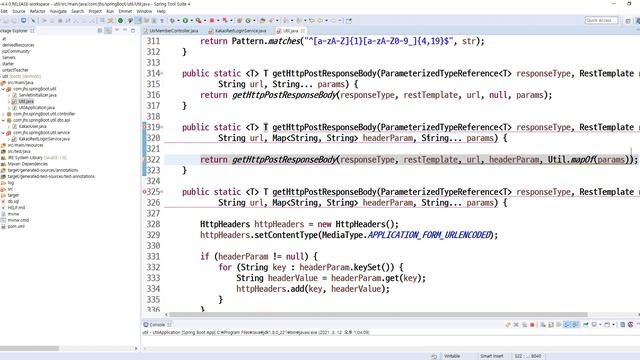Viewport: 640px width, 360px height.
Task: Open the Boot Dashboard green icon
Action: [x=120, y=20]
